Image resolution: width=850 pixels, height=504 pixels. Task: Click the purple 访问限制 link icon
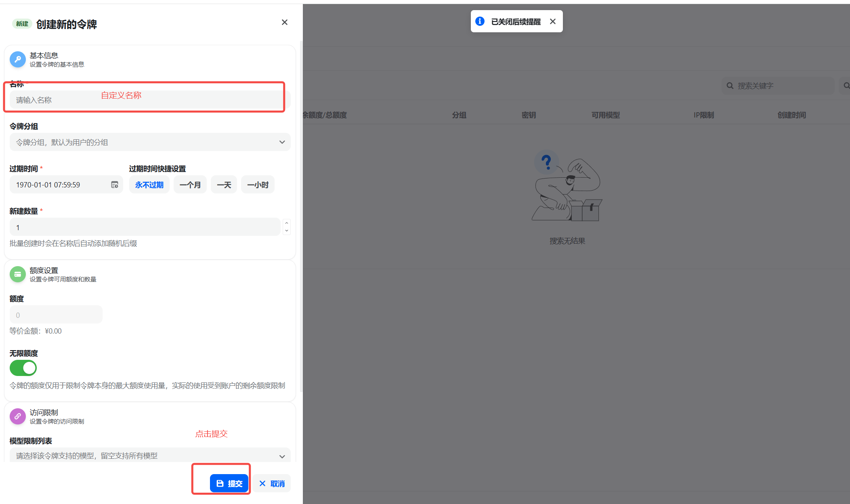(x=17, y=416)
